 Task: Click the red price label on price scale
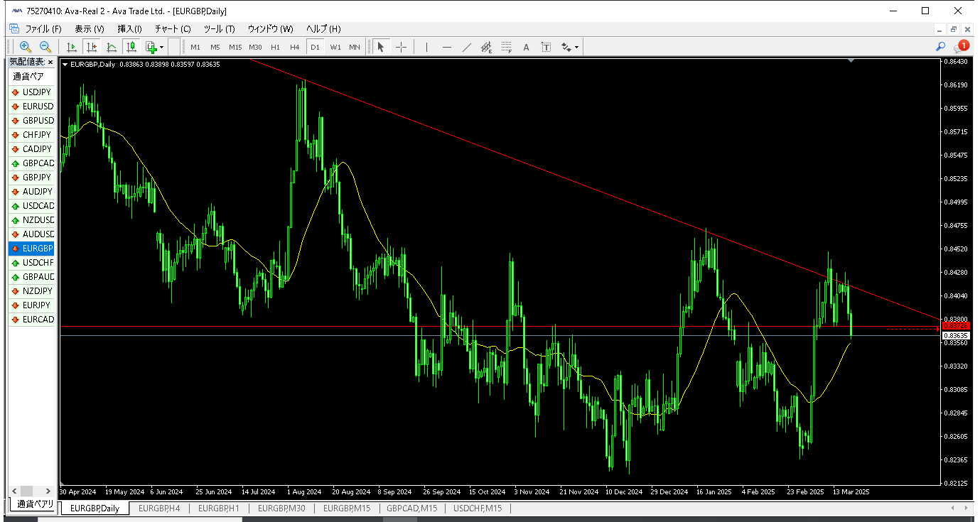click(x=955, y=325)
